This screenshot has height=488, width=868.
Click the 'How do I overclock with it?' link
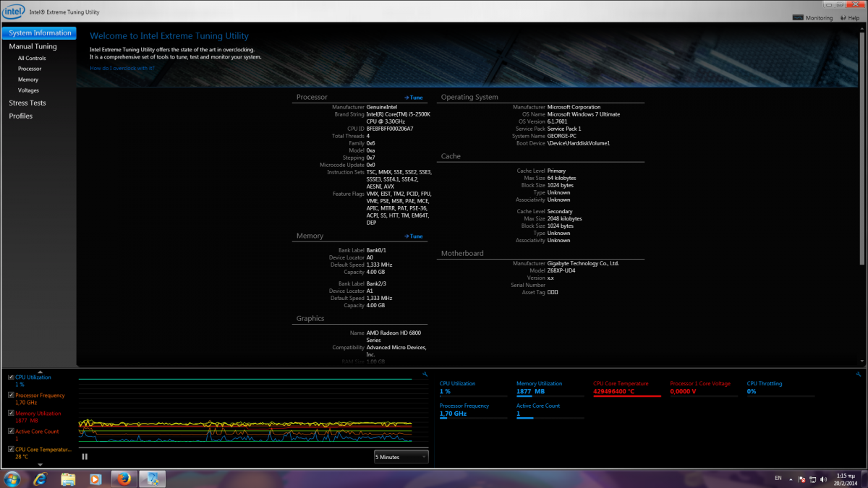[x=122, y=68]
